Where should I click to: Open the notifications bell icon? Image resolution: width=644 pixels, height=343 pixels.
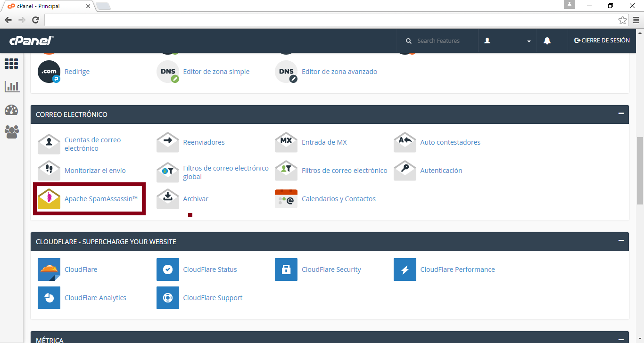(547, 41)
